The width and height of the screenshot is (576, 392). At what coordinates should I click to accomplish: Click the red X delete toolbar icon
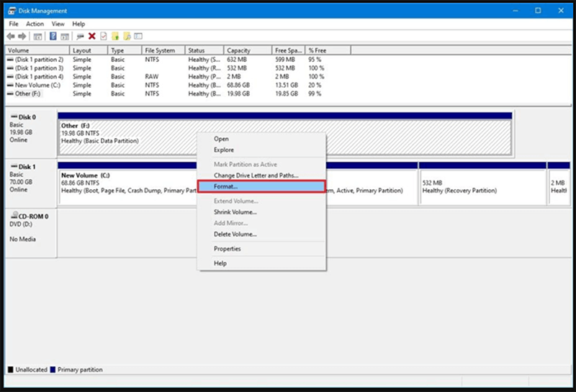pyautogui.click(x=91, y=36)
